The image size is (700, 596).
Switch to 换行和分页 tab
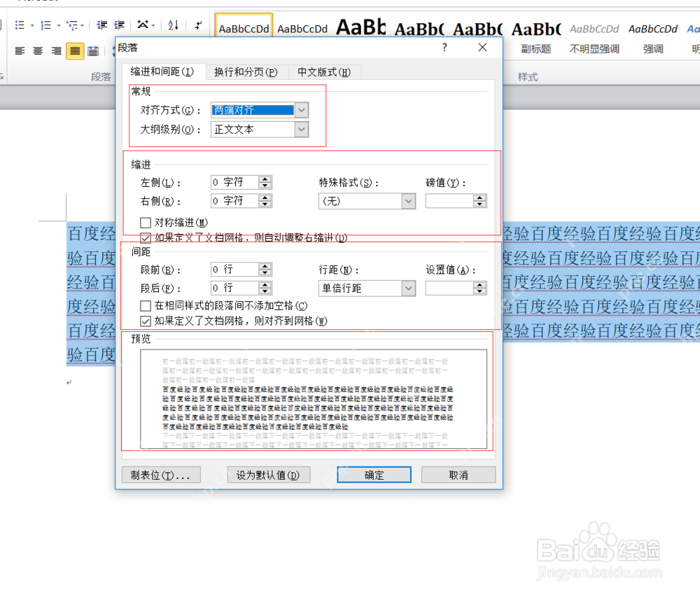(x=246, y=72)
